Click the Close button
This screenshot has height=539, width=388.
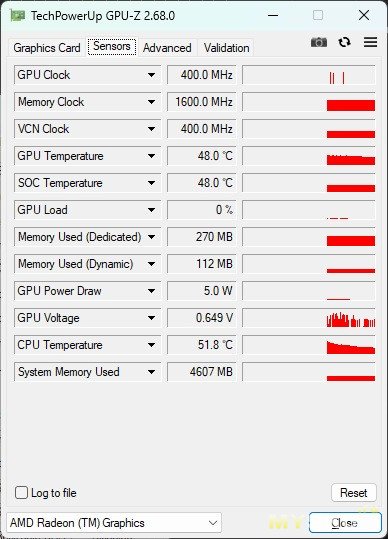[345, 523]
